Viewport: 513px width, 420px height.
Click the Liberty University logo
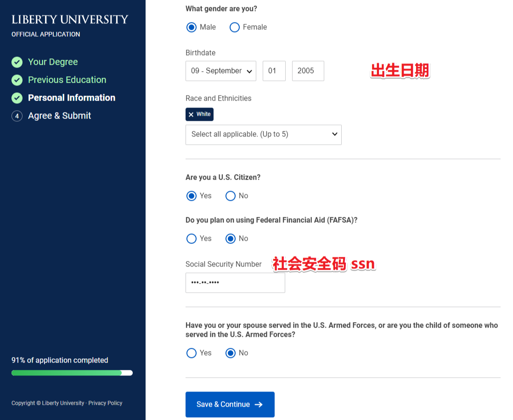pos(70,20)
